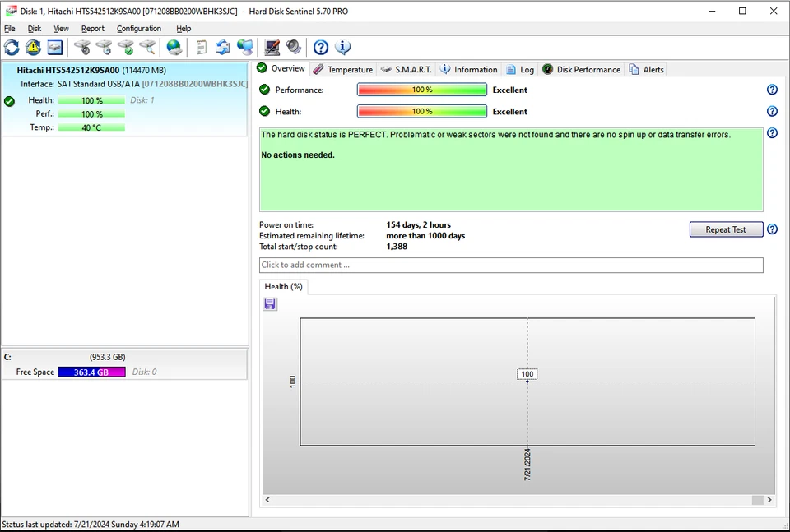790x532 pixels.
Task: Click the blue question mark help toolbar icon
Action: coord(321,48)
